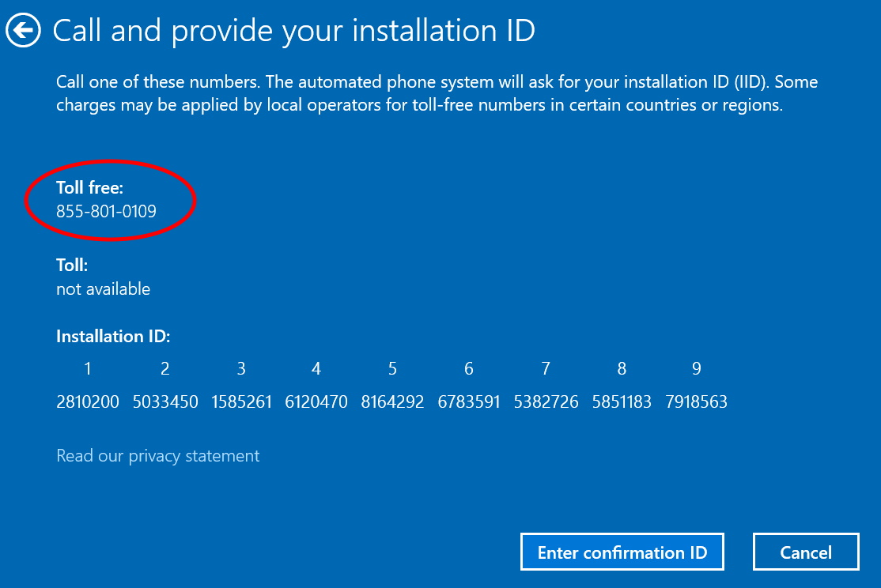881x588 pixels.
Task: Click installation ID block 5851183
Action: click(x=622, y=401)
